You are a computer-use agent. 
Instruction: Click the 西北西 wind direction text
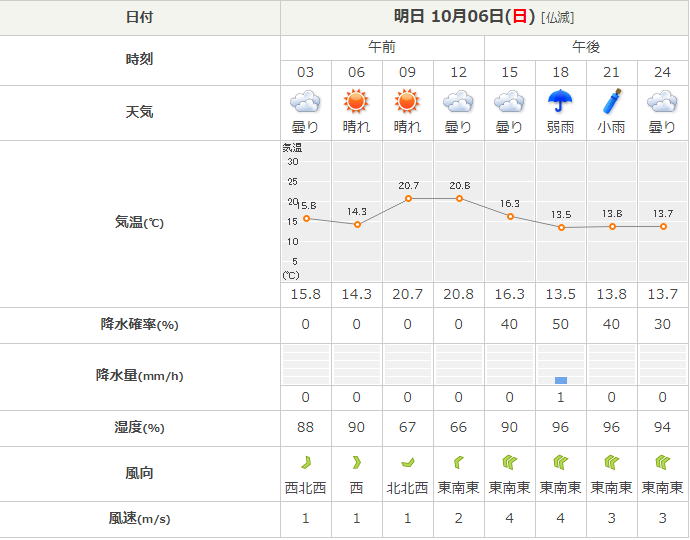coord(305,488)
